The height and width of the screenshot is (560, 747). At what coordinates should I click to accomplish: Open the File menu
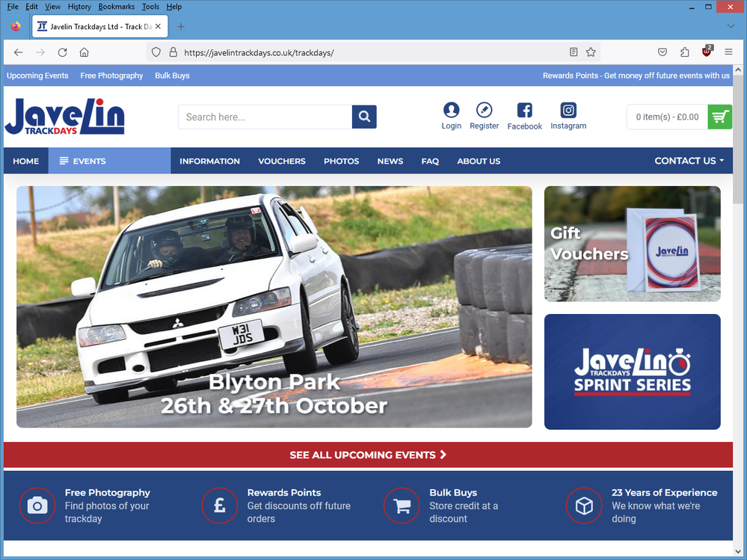13,7
